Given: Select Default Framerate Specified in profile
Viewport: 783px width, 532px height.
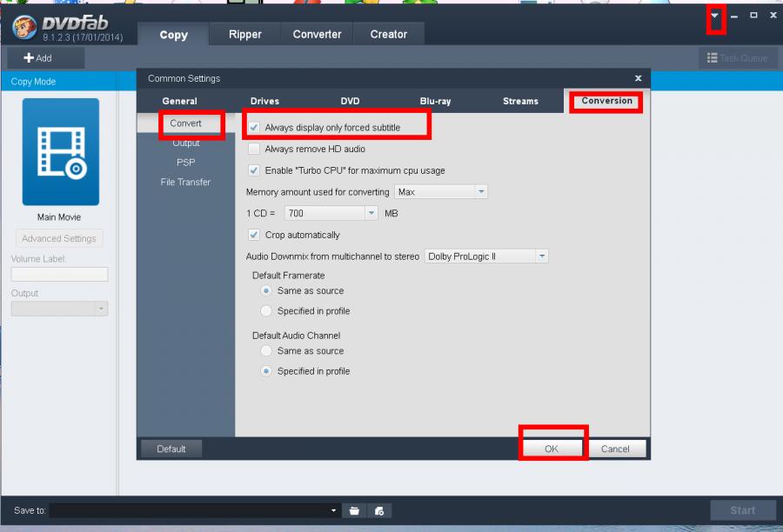Looking at the screenshot, I should point(266,311).
